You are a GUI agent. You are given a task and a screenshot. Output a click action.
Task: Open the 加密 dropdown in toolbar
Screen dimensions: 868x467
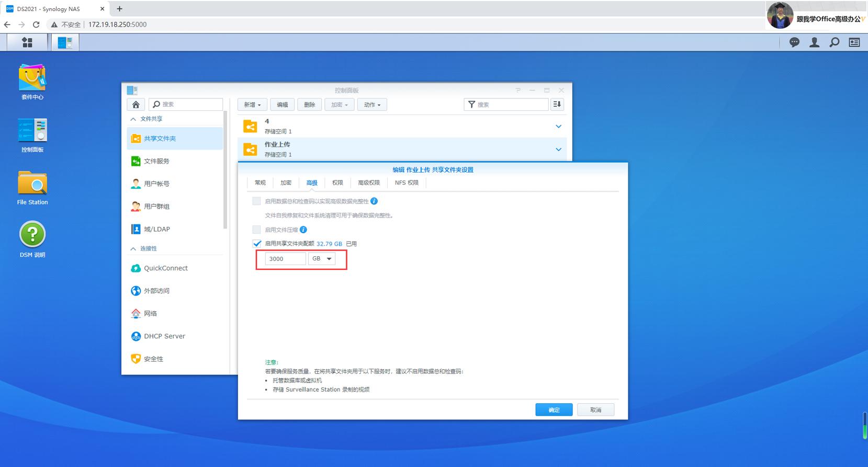(x=340, y=105)
